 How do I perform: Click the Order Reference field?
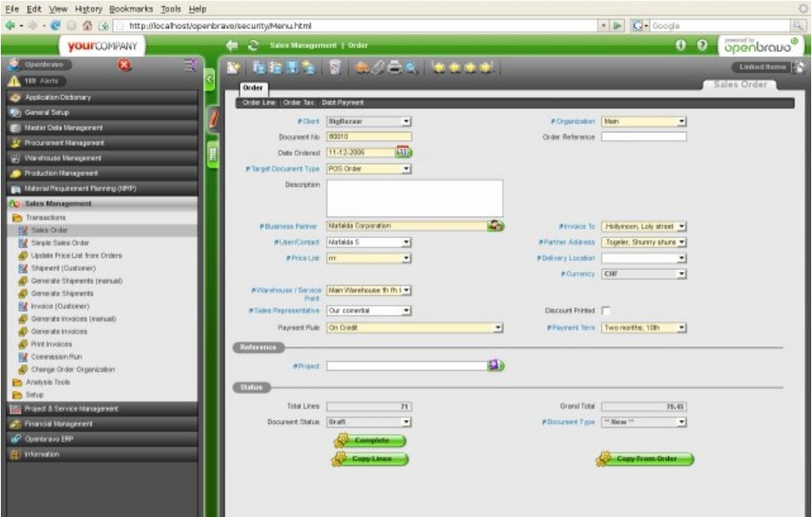644,137
